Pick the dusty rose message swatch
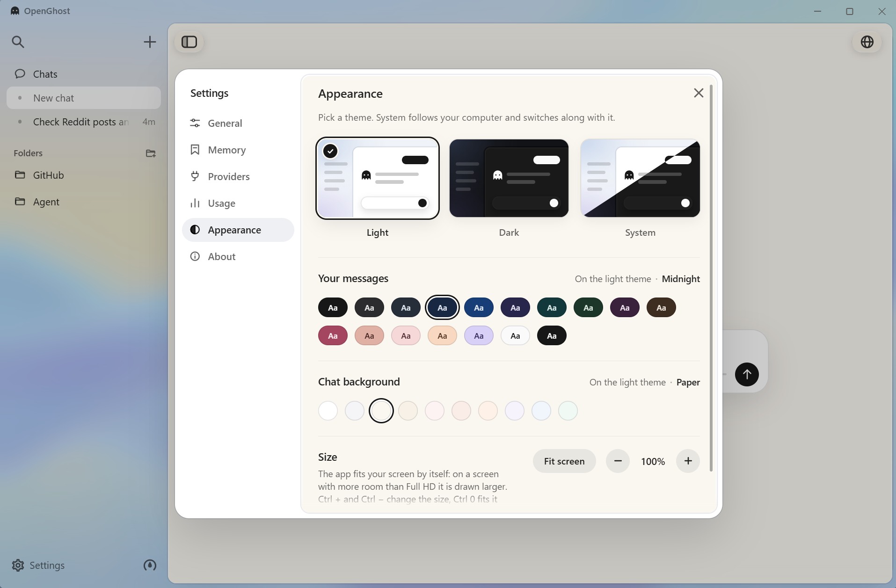The image size is (896, 588). (x=369, y=335)
